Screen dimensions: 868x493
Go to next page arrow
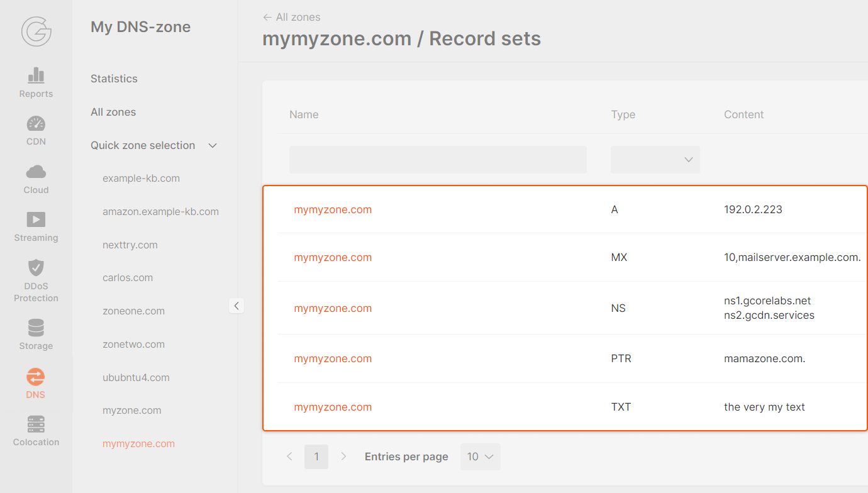coord(343,457)
